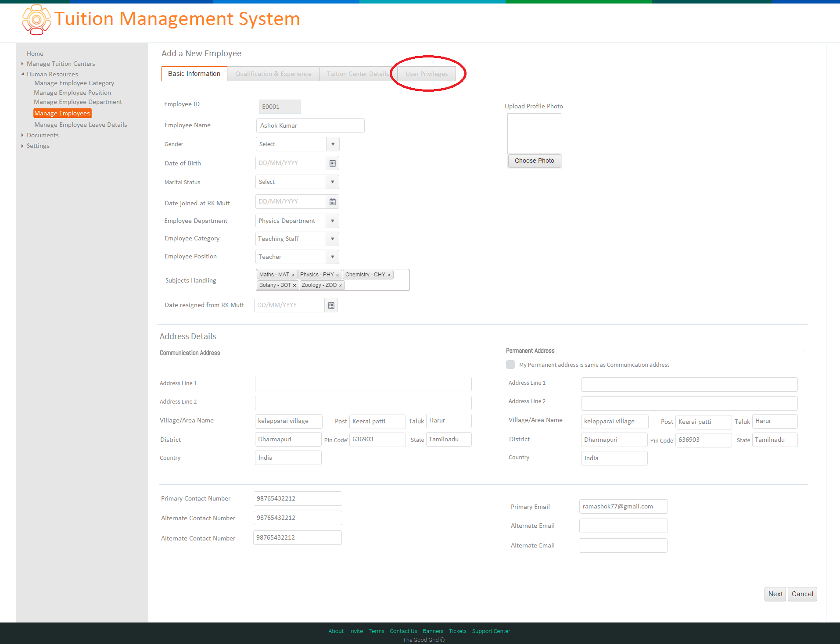
Task: Switch to the User Privileges tab
Action: (427, 74)
